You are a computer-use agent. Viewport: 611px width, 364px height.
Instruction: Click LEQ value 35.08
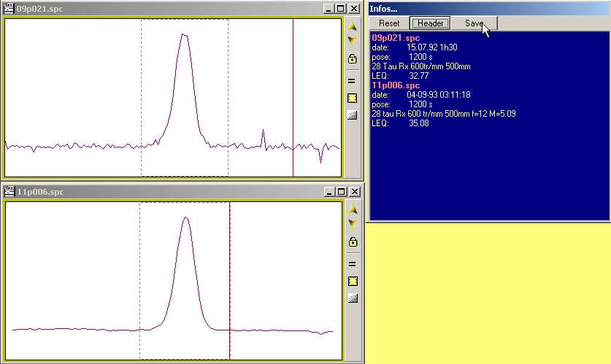pos(419,123)
